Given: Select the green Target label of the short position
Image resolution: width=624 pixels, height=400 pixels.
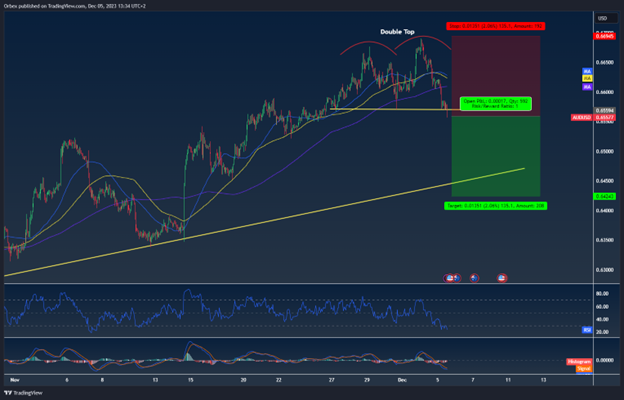Looking at the screenshot, I should point(495,205).
